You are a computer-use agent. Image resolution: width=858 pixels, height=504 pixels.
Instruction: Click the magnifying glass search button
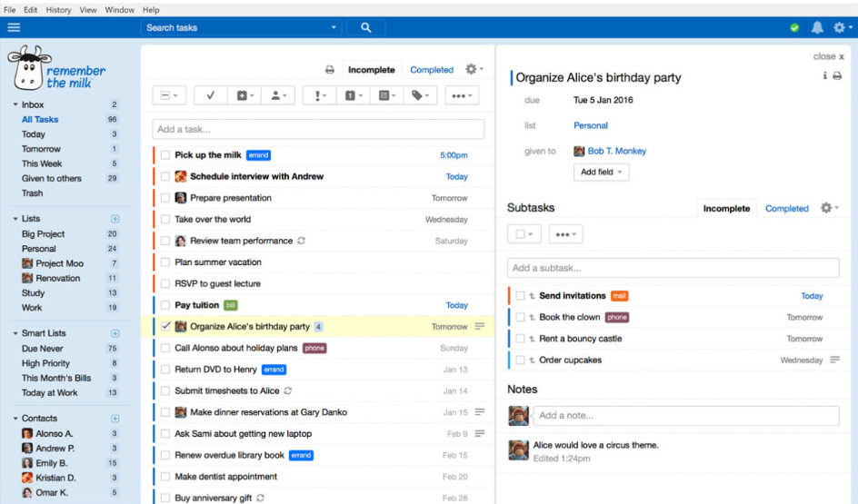(365, 28)
